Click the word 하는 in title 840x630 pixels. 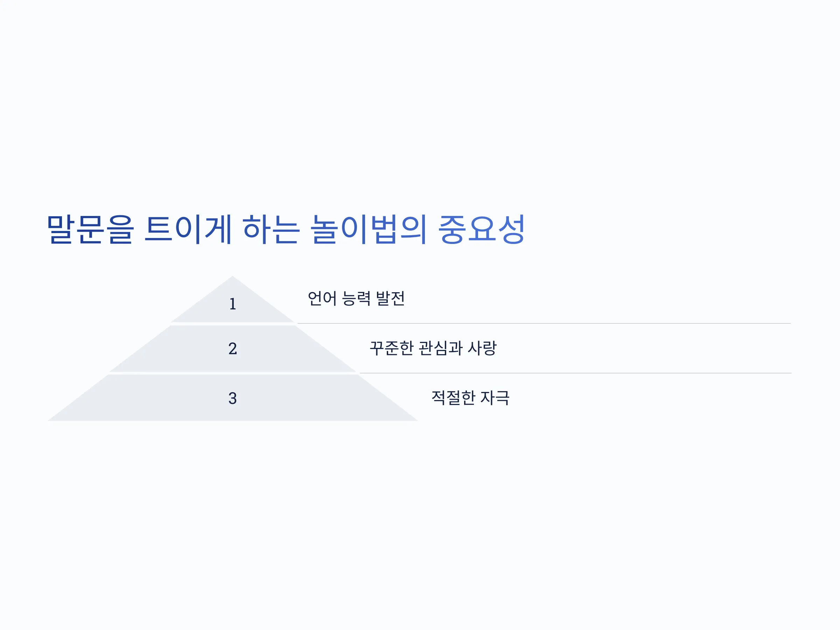point(271,229)
